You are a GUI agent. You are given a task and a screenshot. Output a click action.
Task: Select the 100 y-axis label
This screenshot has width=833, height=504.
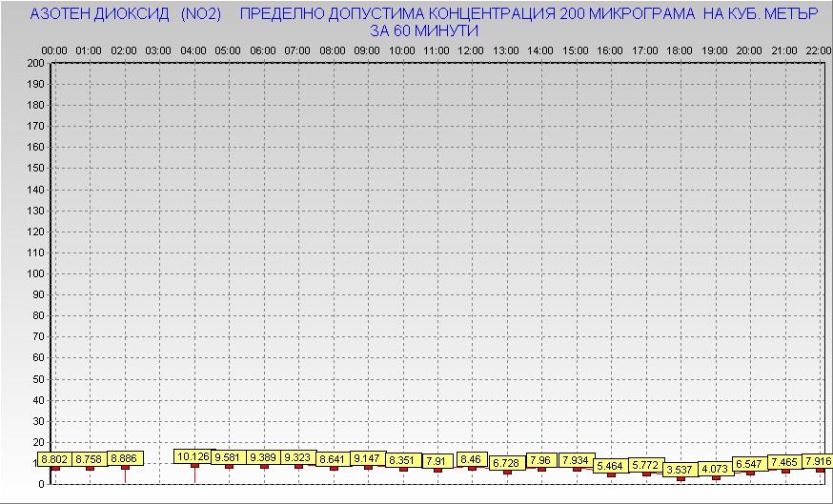(x=36, y=273)
